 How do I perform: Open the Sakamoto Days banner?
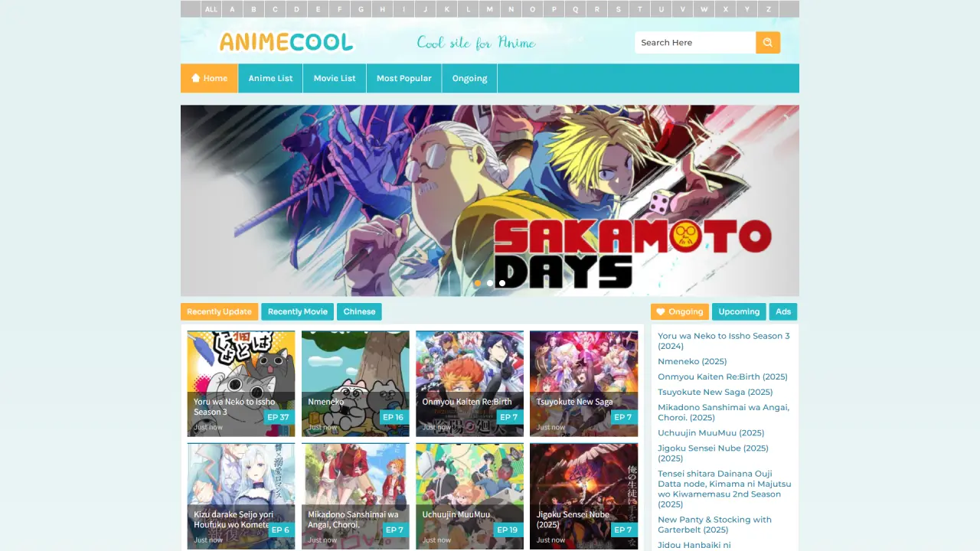[x=490, y=201]
